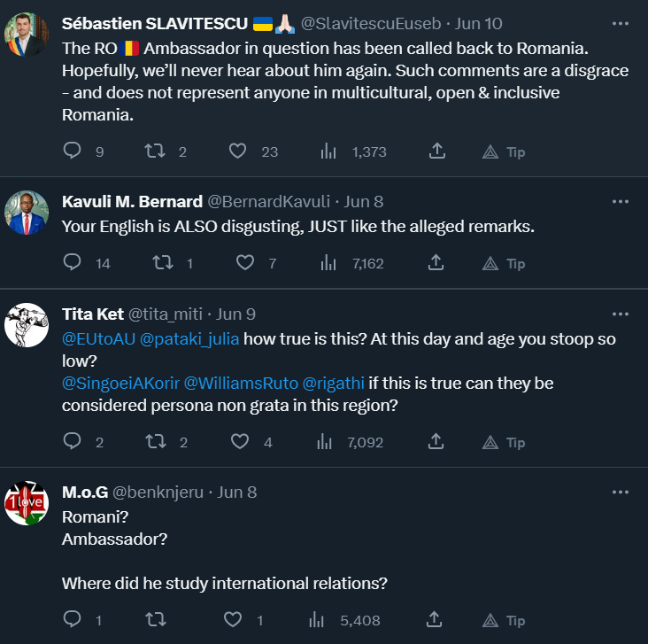Tip Sébastien SLAVITESCU for his tweet
The width and height of the screenshot is (648, 644).
pyautogui.click(x=504, y=151)
